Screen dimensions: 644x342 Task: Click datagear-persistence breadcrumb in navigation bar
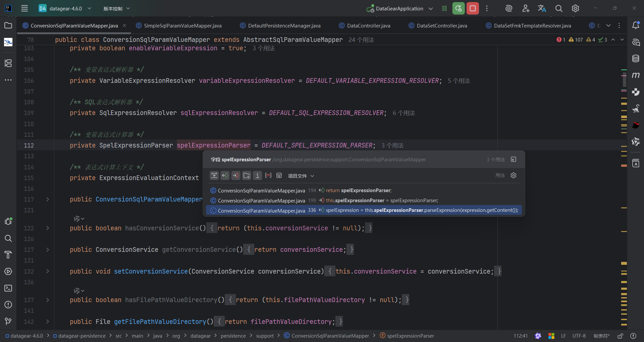[79, 336]
